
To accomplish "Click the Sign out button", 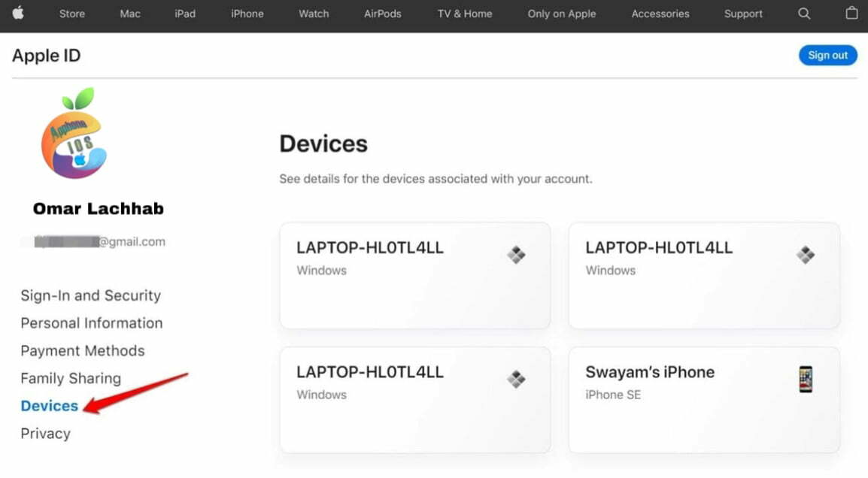I will (827, 56).
